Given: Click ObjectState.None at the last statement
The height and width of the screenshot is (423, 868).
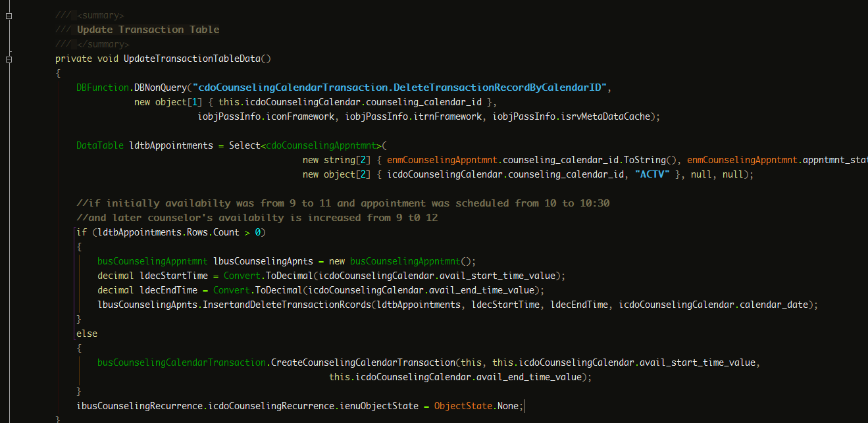Looking at the screenshot, I should coord(476,406).
